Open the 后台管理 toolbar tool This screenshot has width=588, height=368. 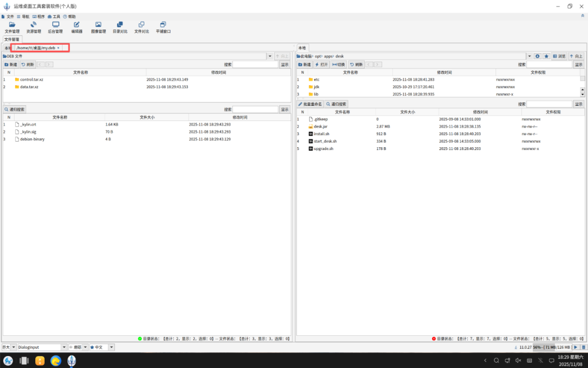pyautogui.click(x=55, y=27)
